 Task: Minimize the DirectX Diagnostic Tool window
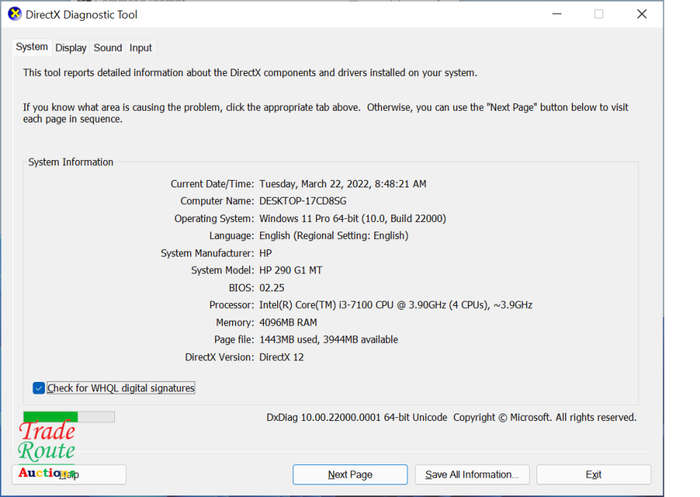[x=557, y=14]
